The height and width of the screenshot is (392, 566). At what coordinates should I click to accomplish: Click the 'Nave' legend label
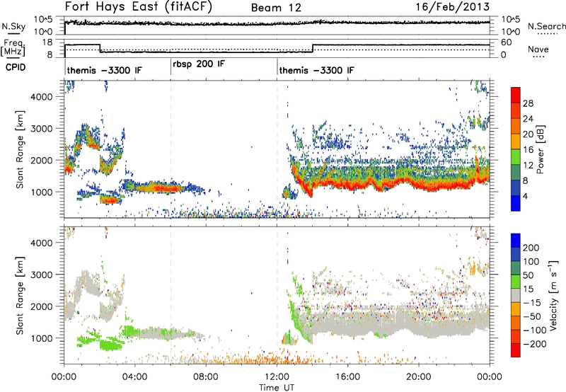tap(538, 49)
